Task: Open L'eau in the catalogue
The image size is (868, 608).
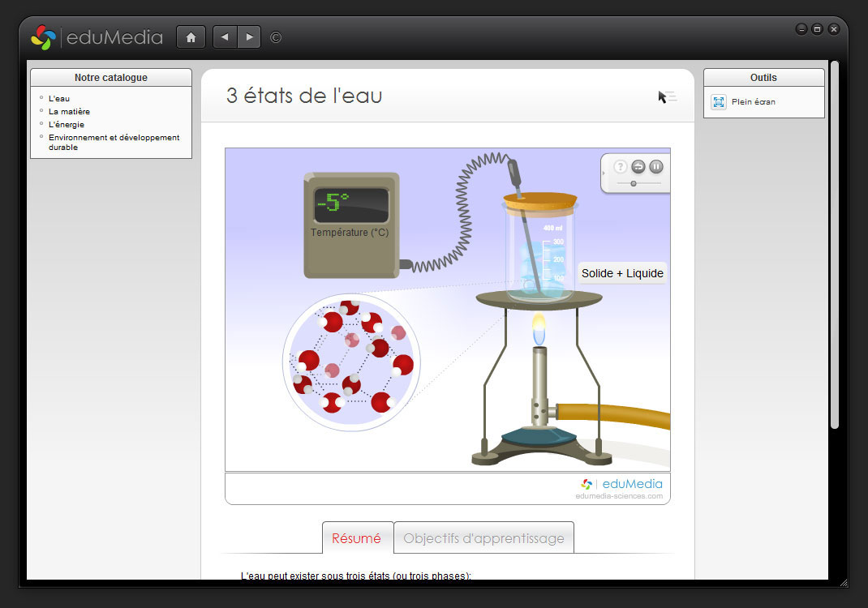Action: coord(59,99)
